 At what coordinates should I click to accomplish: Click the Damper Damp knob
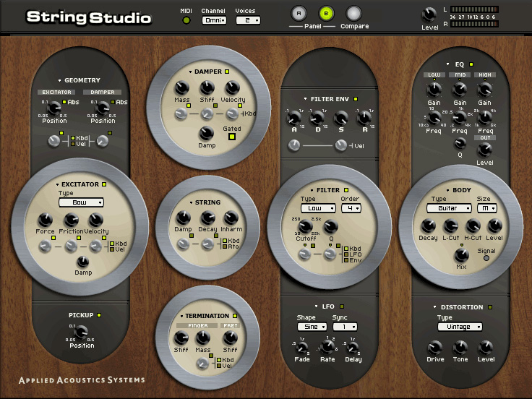206,133
